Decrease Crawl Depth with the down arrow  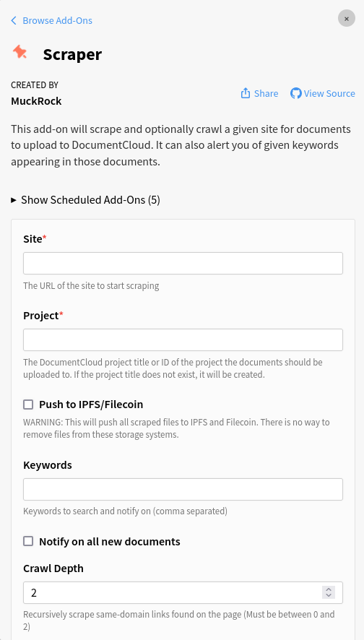click(329, 595)
